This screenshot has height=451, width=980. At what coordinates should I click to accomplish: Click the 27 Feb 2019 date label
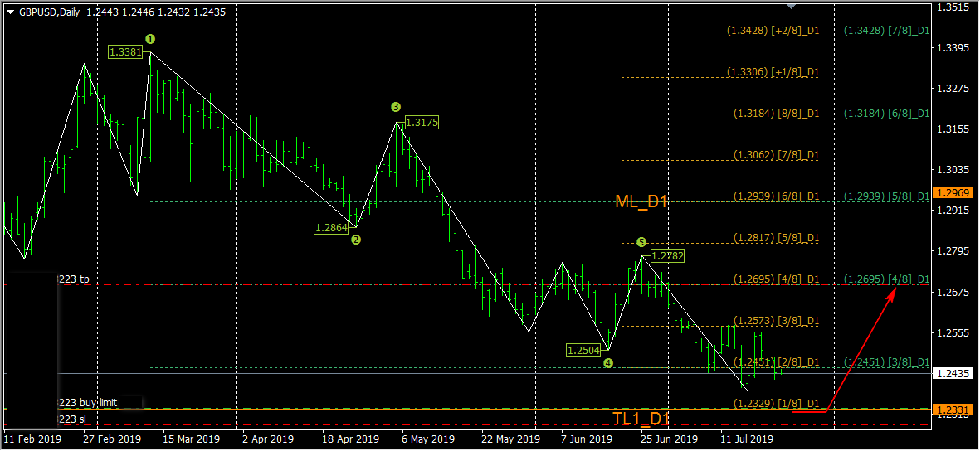[x=113, y=439]
